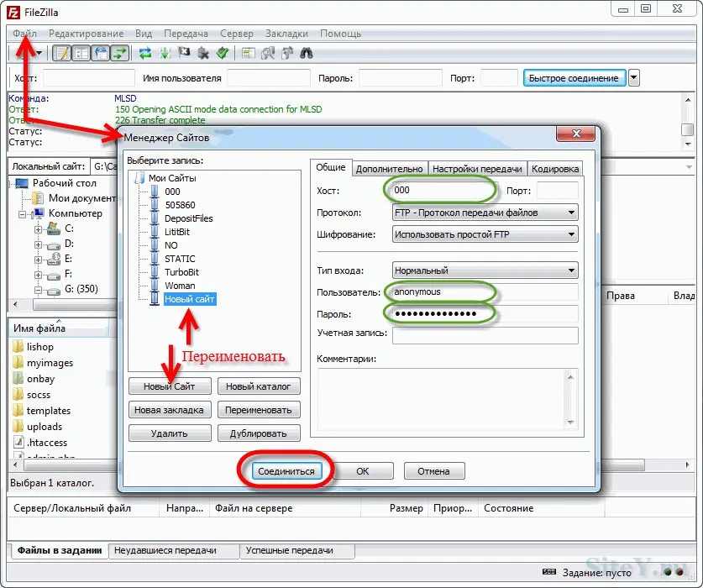The image size is (703, 588).
Task: Click the TurboBit site server icon
Action: point(155,272)
